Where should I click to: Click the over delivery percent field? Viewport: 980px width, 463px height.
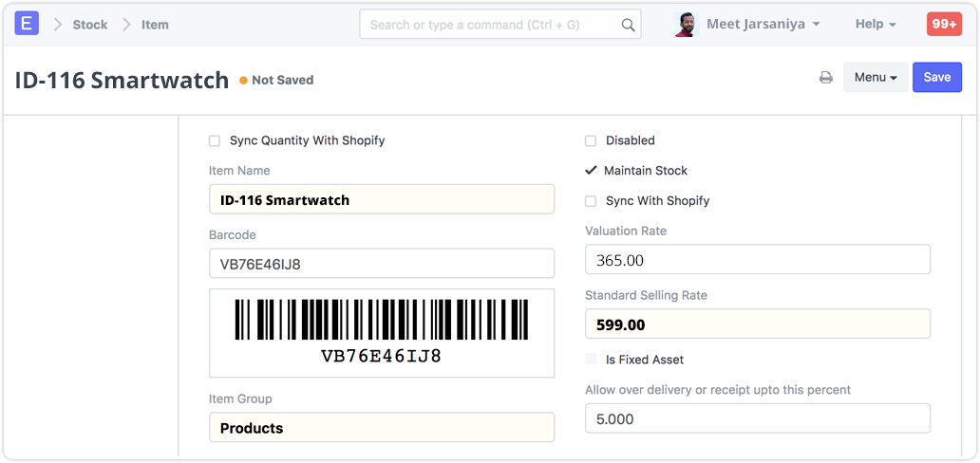pyautogui.click(x=758, y=418)
